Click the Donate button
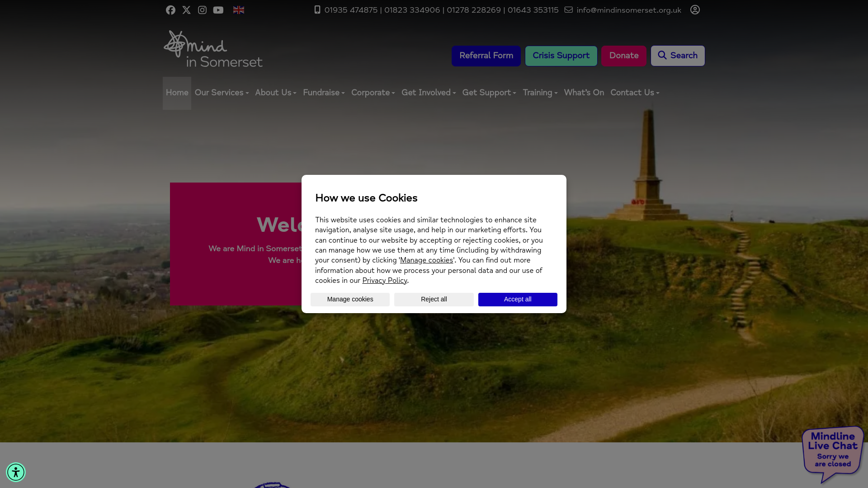 (x=624, y=56)
